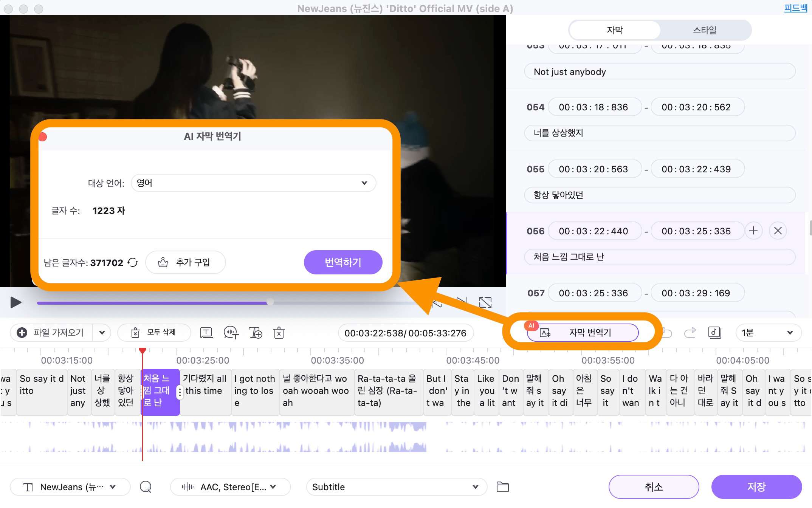Add a subtitle after entry 056

753,231
